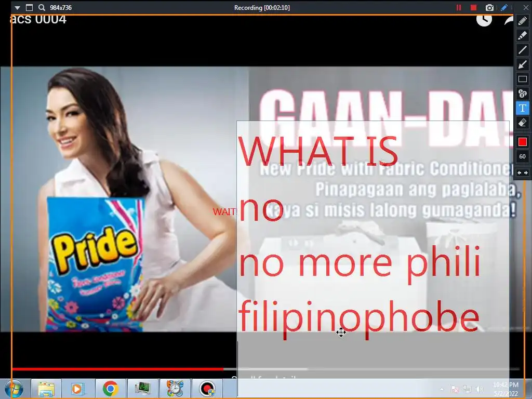Click the magnifier size search icon
The width and height of the screenshot is (532, 399).
42,7
